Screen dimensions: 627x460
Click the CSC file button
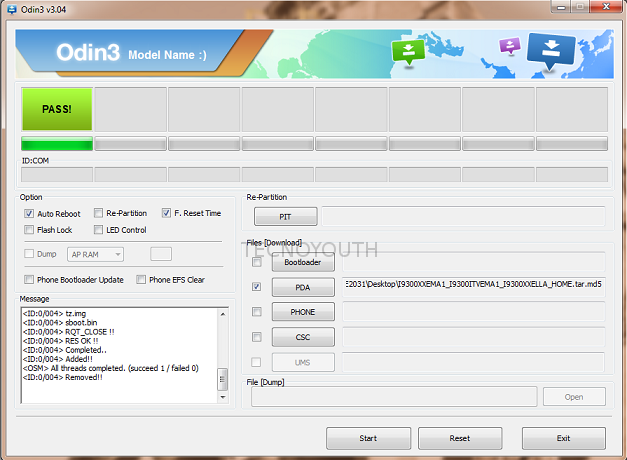(x=303, y=337)
